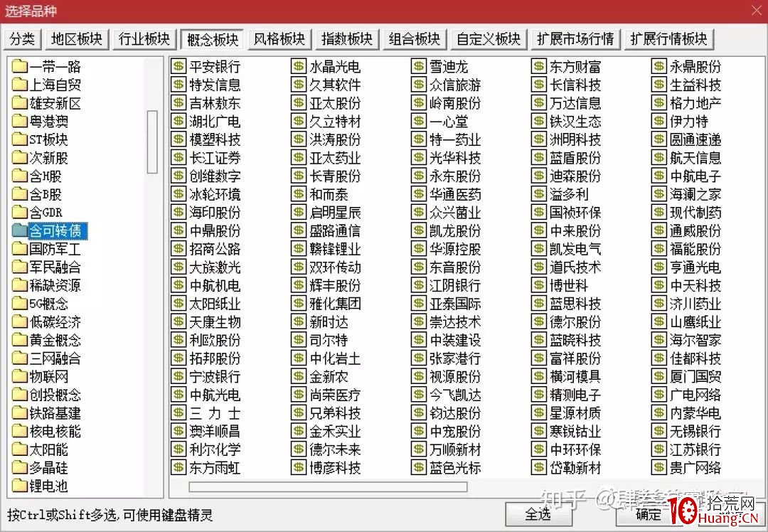Click the folder icon for 国防军工
This screenshot has width=768, height=532.
[20, 249]
